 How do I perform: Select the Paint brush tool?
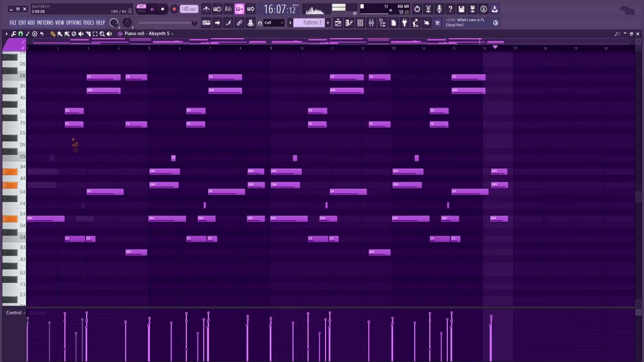coord(60,34)
